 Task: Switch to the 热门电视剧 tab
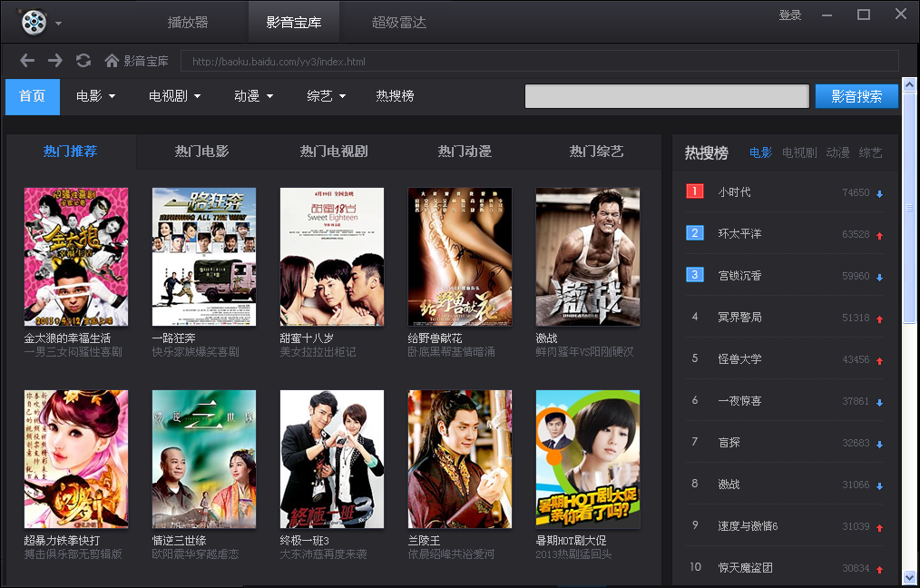click(x=334, y=152)
